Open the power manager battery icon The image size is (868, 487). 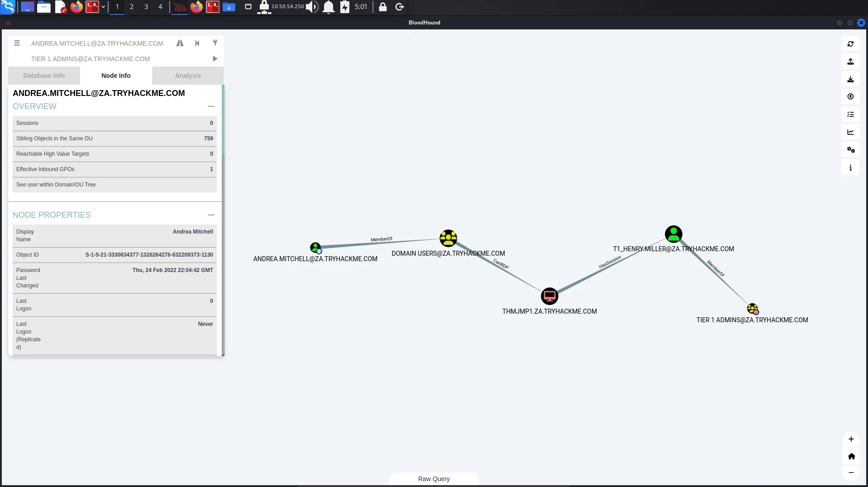(345, 7)
